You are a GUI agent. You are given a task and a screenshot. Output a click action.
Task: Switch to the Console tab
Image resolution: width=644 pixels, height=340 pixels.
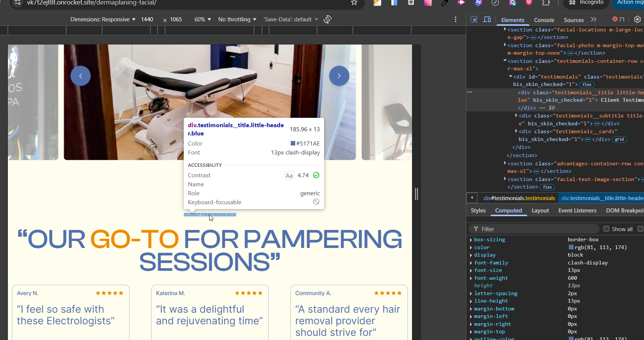pos(544,20)
